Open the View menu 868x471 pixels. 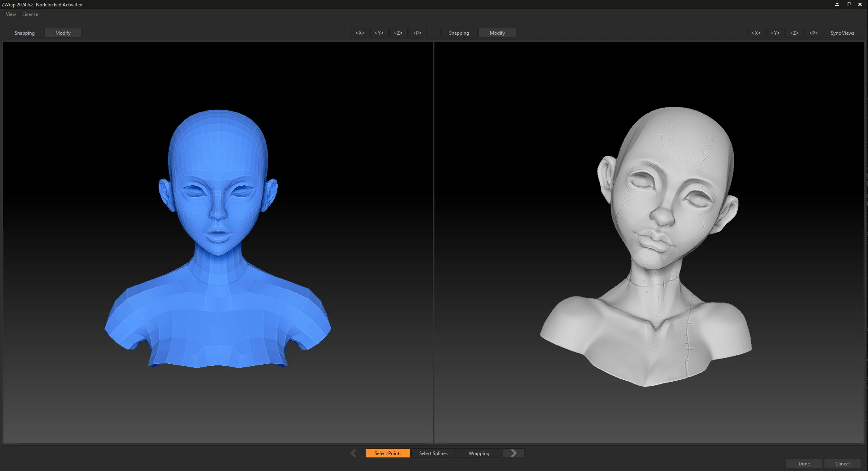(x=11, y=14)
